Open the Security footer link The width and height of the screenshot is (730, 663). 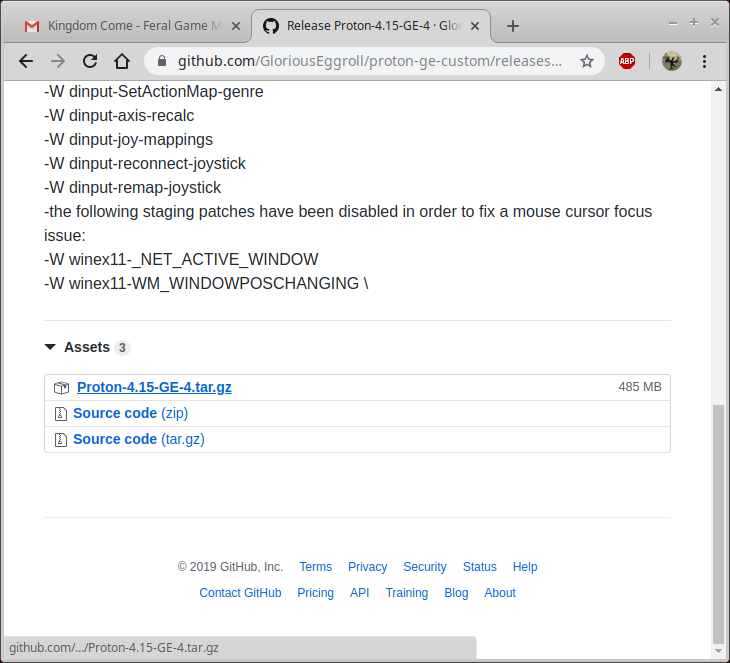coord(425,567)
